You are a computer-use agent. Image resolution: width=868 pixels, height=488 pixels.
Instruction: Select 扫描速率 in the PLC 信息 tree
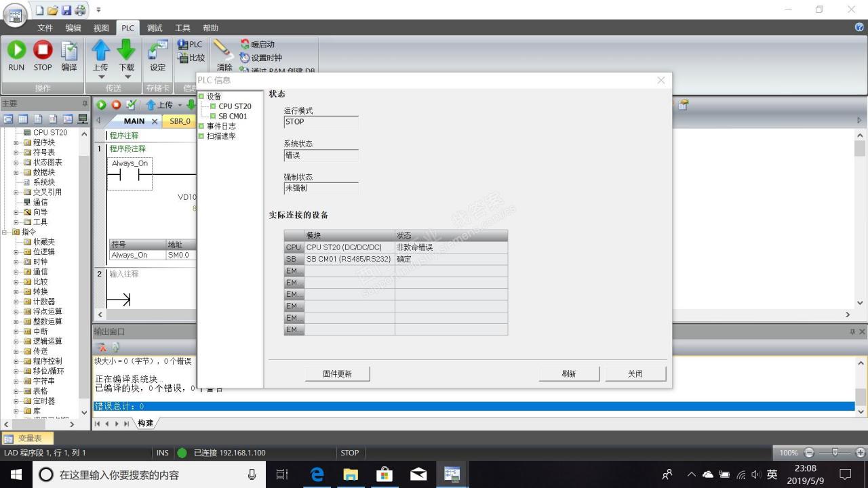[x=221, y=136]
